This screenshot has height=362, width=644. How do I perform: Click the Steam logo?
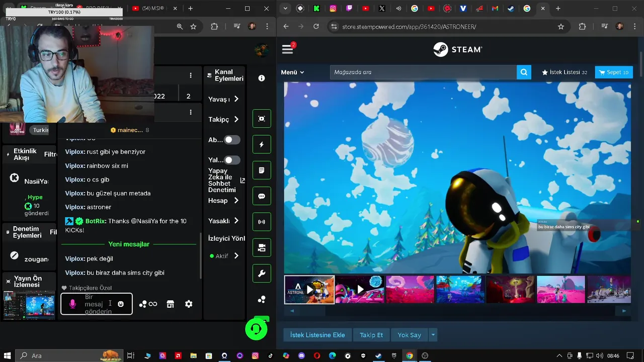(458, 49)
